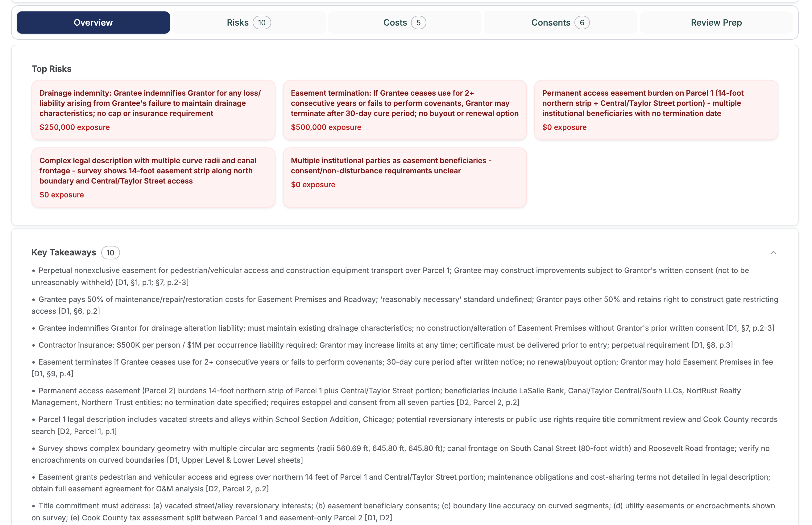Collapse the Key Takeaways section chevron

(x=773, y=253)
